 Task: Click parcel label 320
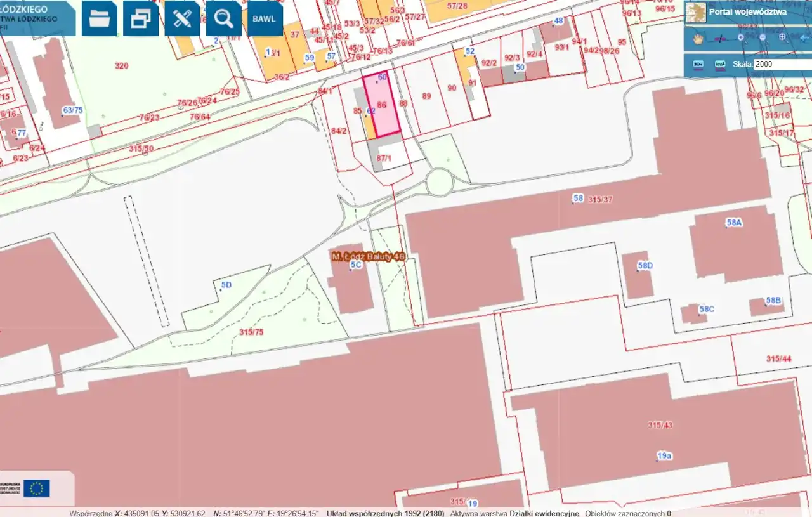[x=121, y=65]
